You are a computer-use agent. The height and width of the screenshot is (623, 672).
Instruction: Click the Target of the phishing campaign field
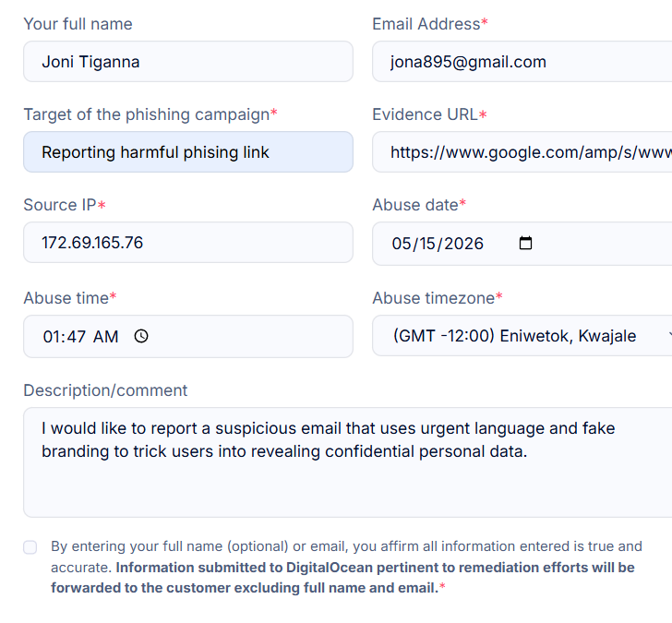188,152
